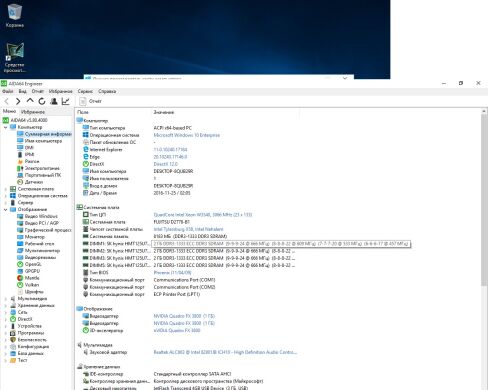Collapse the Отображение tree node

pos(5,210)
